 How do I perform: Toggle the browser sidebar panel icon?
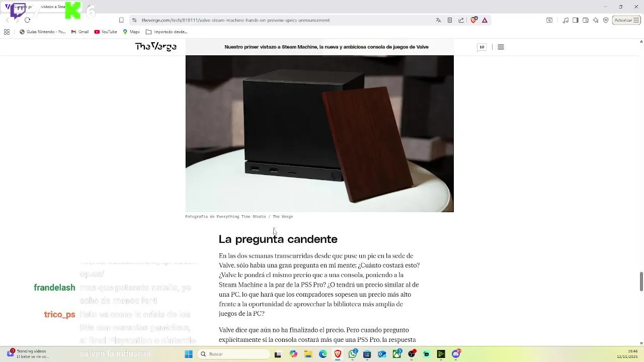tap(576, 20)
